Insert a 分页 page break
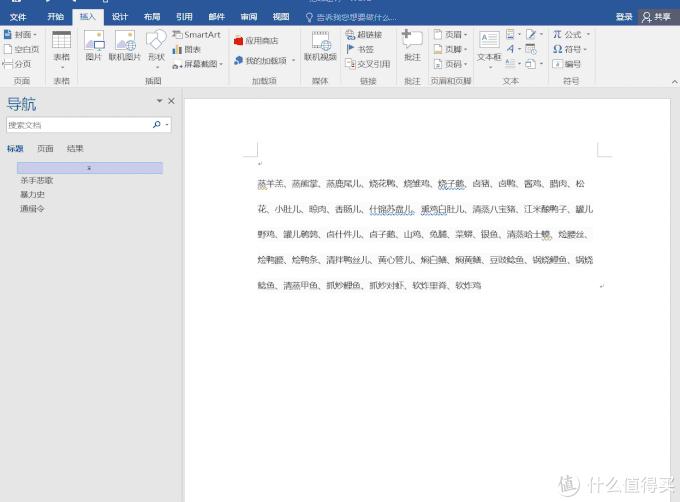Viewport: 680px width, 502px height. click(17, 64)
